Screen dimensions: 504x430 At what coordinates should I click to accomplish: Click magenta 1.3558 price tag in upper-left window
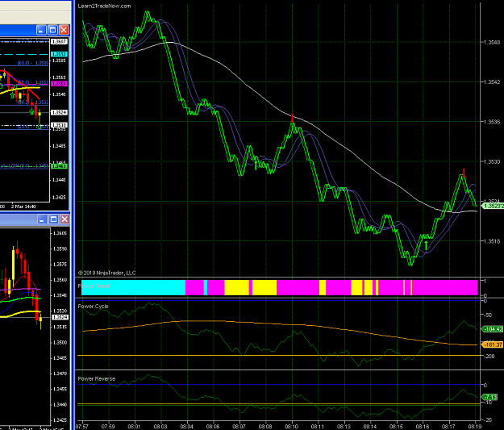click(x=59, y=84)
